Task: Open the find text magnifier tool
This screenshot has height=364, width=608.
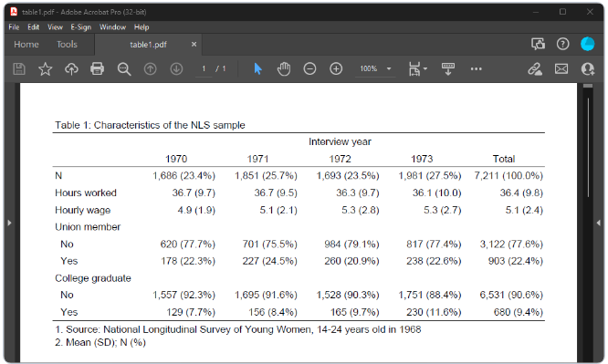Action: [x=124, y=69]
